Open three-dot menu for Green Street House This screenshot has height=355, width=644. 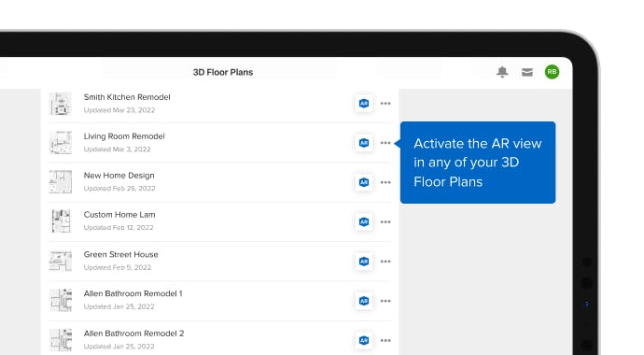pos(385,262)
